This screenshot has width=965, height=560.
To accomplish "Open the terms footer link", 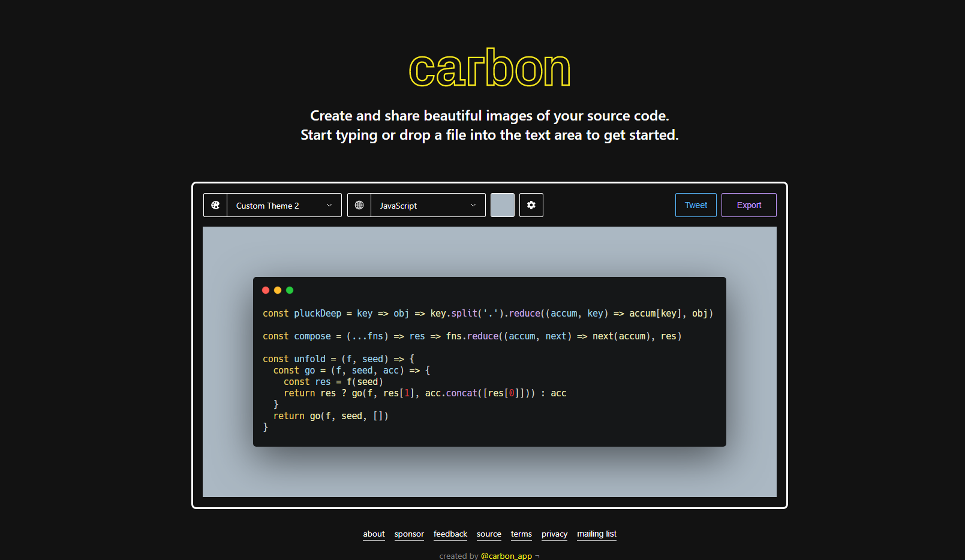I will 521,534.
